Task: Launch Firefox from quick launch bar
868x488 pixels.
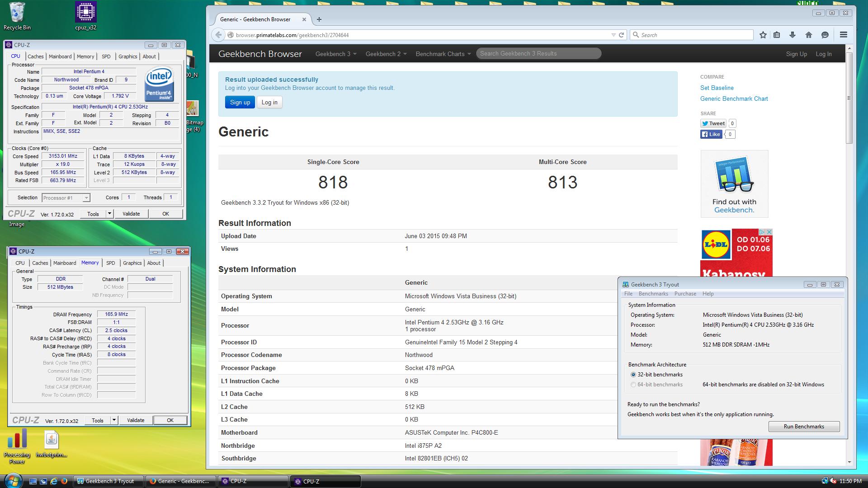Action: coord(64,481)
